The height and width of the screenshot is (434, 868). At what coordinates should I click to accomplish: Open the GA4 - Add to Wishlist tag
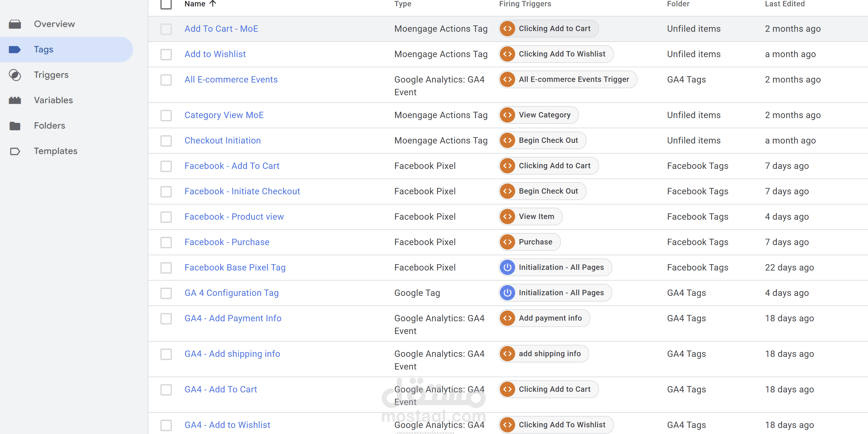click(x=227, y=424)
